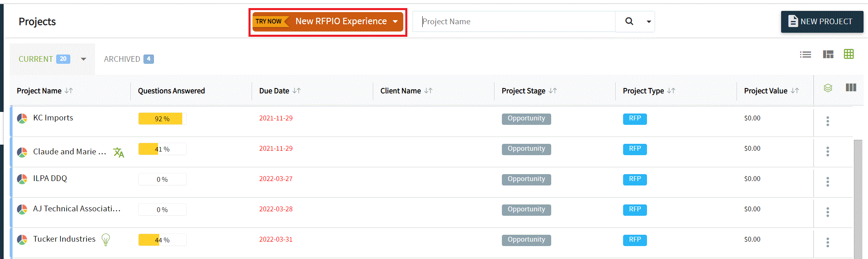868x259 pixels.
Task: Click the Project Name search field
Action: (x=514, y=21)
